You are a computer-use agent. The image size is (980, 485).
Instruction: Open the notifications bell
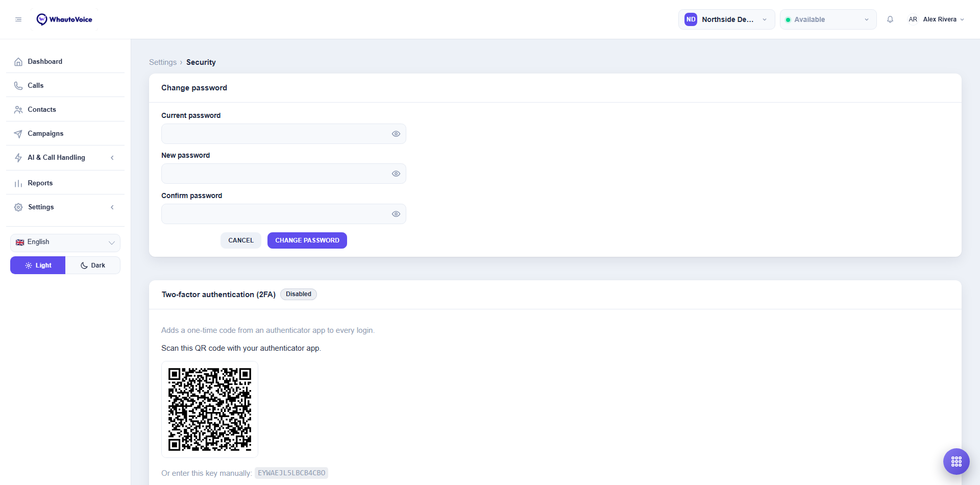coord(890,19)
